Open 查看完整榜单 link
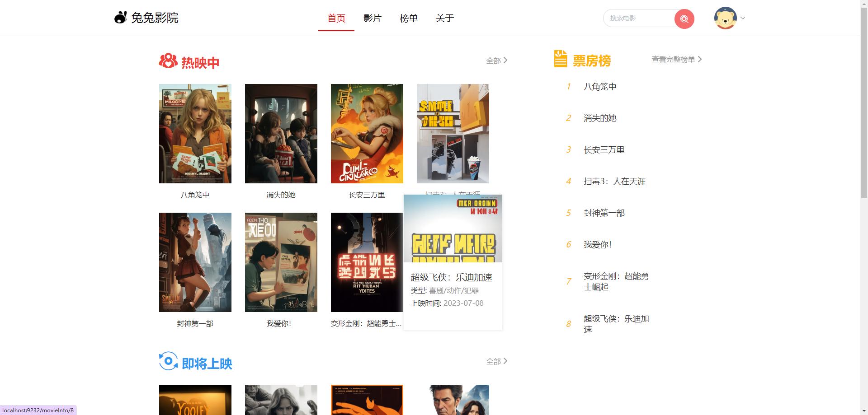 676,60
